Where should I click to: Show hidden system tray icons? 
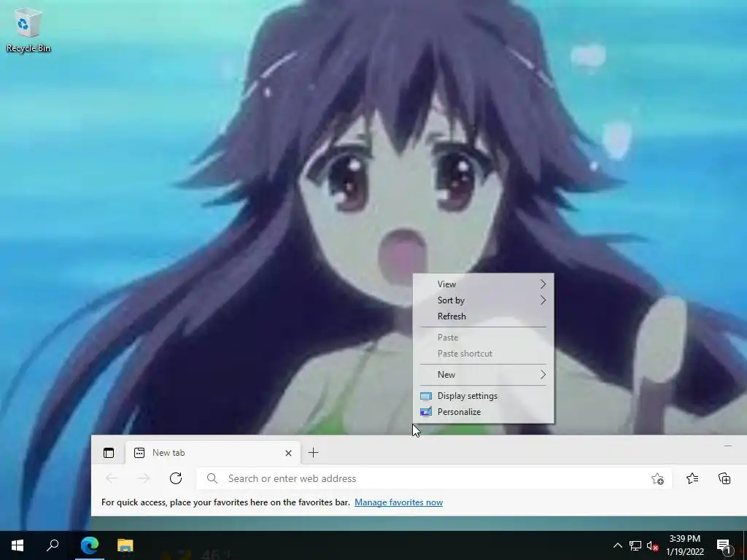[x=617, y=545]
